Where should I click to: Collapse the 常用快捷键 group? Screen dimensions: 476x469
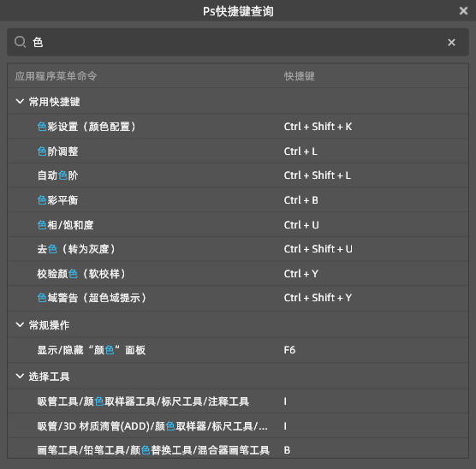pos(20,101)
